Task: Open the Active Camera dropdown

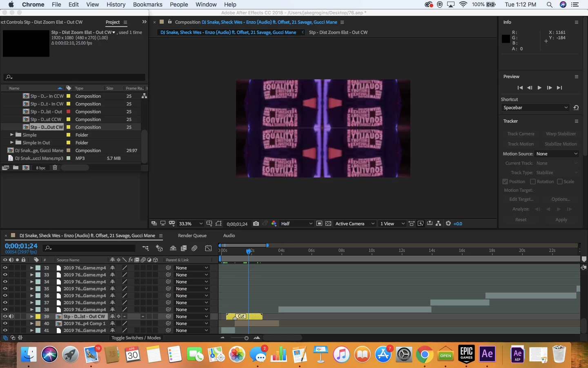Action: pos(354,224)
